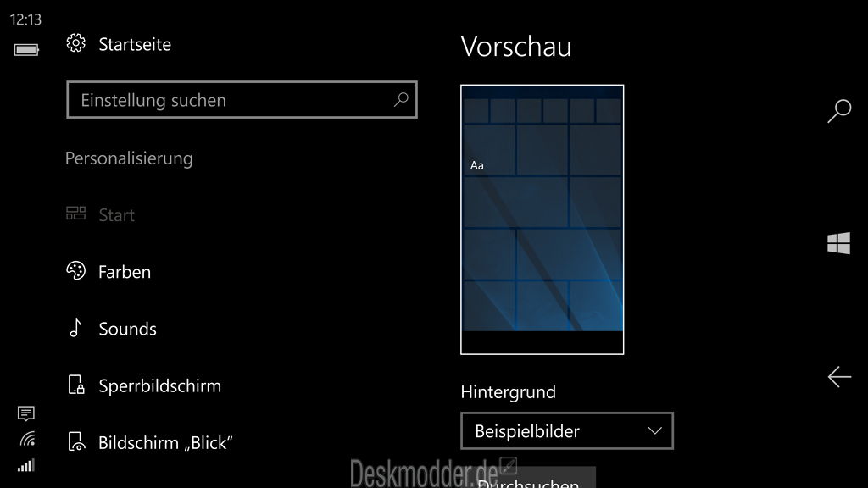Go back using the back arrow
Image resolution: width=868 pixels, height=488 pixels.
point(838,377)
